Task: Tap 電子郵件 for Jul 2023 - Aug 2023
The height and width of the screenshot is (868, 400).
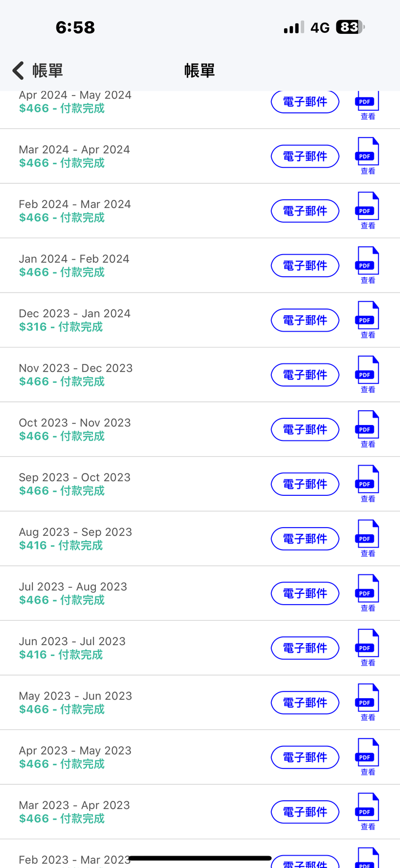Action: tap(305, 593)
